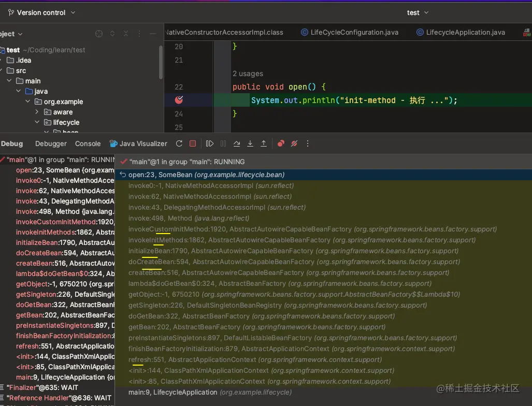Click the Step Out icon

(x=264, y=143)
